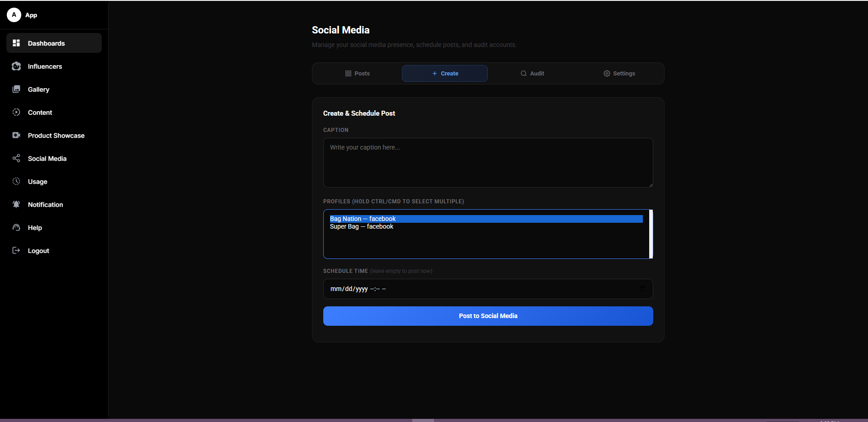Click the Notification bell icon

[16, 204]
